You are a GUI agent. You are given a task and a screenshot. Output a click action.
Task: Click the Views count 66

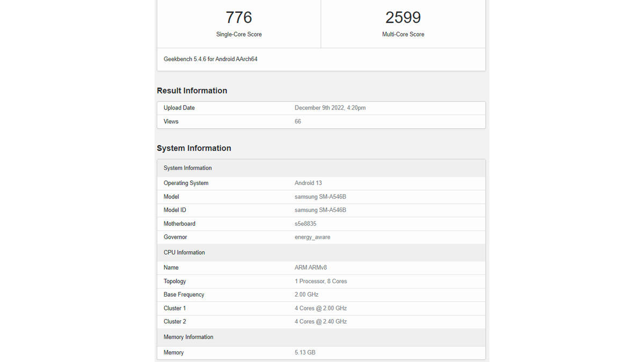[297, 121]
